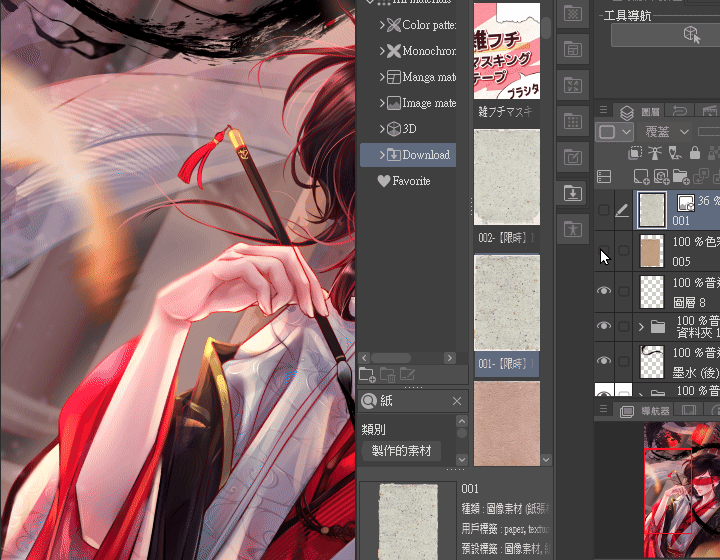Open the Favorite materials heart entry

404,181
